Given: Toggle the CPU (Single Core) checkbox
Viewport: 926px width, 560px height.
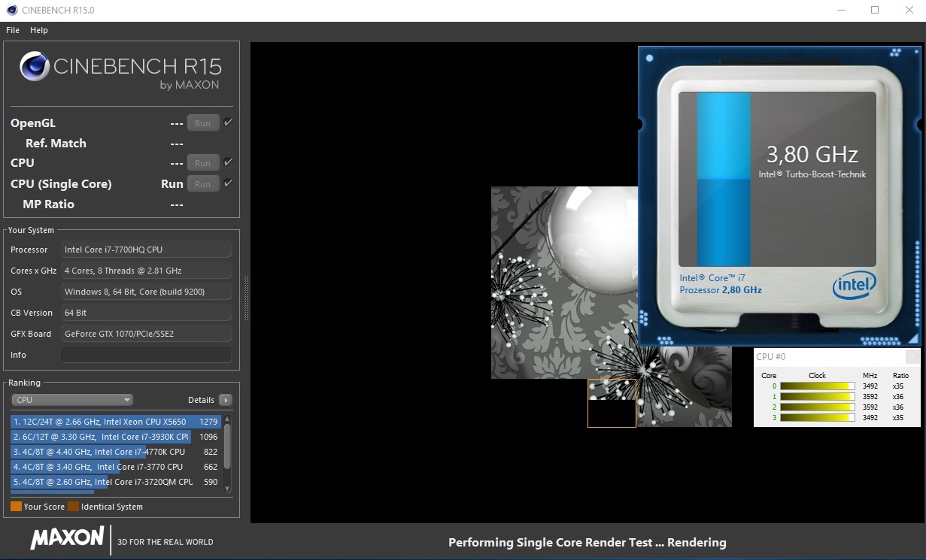Looking at the screenshot, I should click(x=229, y=183).
